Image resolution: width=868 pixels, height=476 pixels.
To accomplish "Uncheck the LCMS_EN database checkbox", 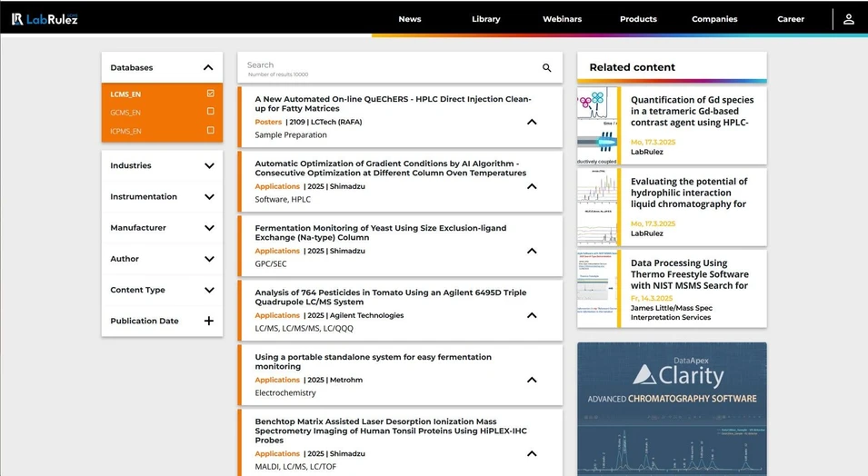I will (x=210, y=94).
